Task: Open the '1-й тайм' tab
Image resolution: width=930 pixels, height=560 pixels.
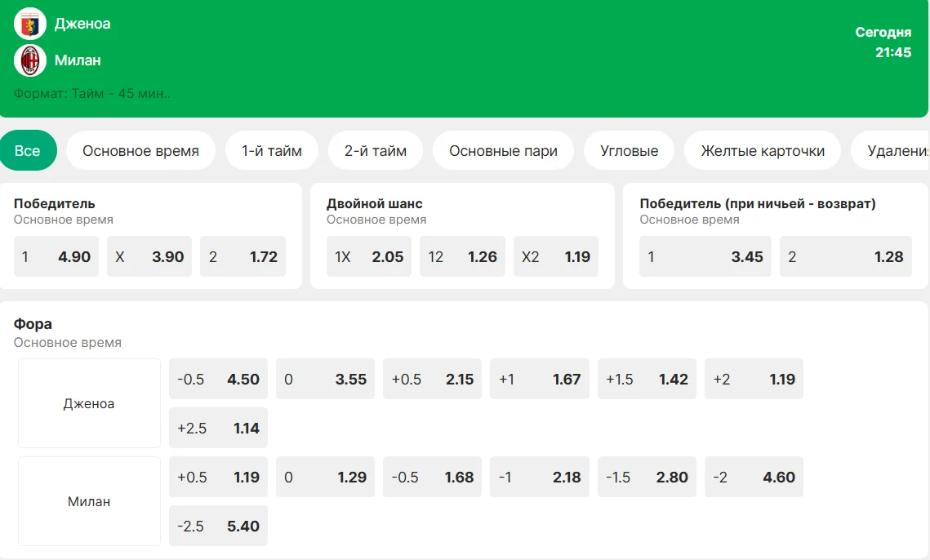Action: [x=272, y=151]
